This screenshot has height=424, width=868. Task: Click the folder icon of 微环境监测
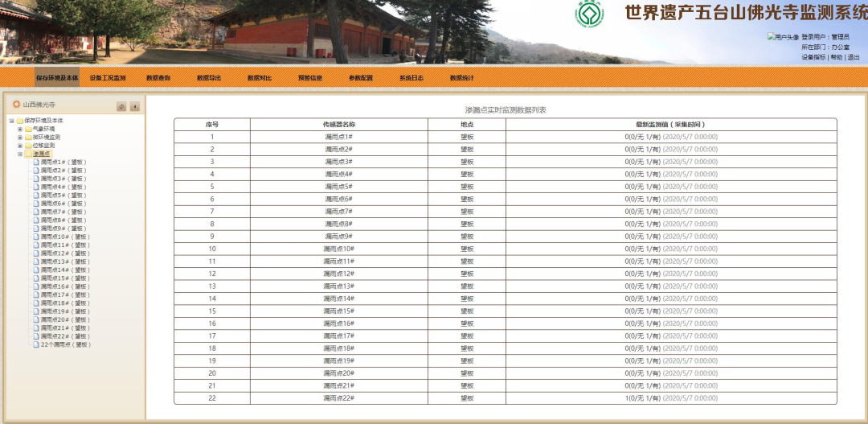pos(28,138)
